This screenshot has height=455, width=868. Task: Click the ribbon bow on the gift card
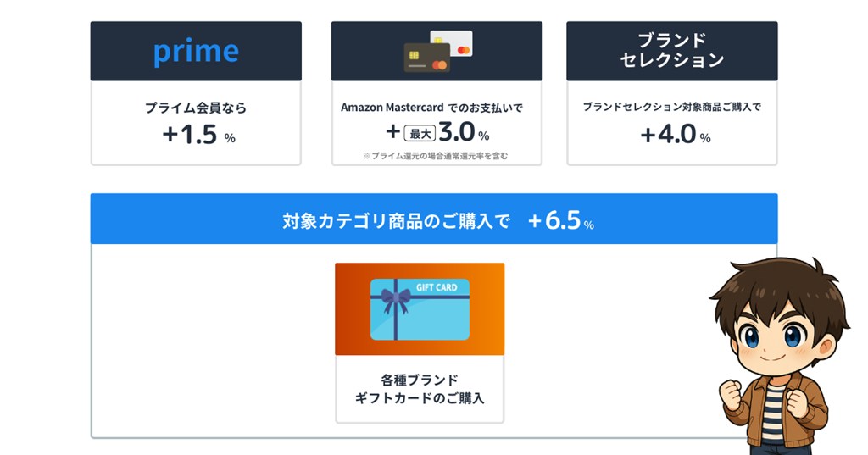pyautogui.click(x=395, y=299)
